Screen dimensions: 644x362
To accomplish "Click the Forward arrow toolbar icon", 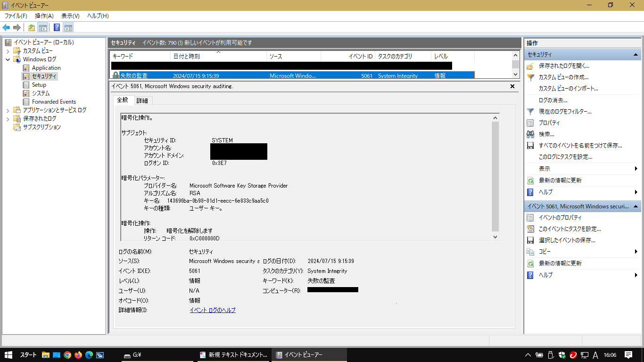I will click(x=17, y=27).
